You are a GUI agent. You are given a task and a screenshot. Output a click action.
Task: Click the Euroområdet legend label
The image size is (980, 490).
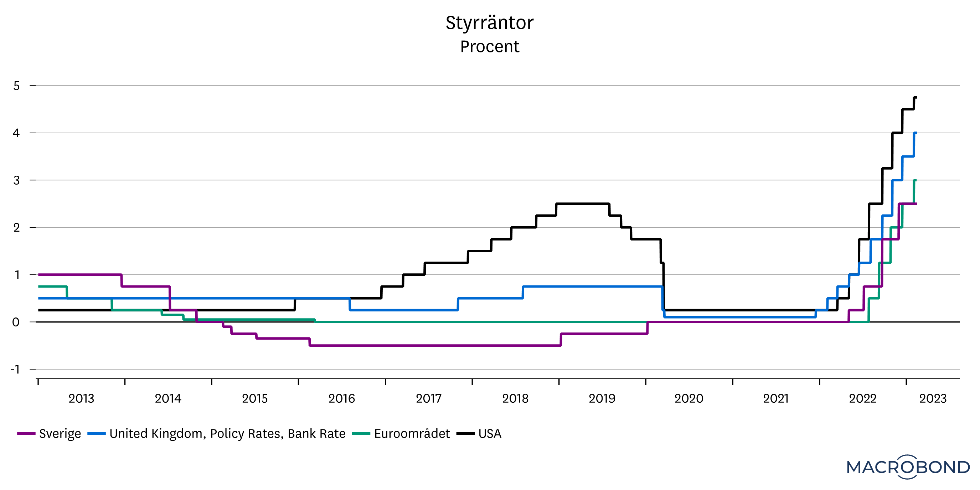(412, 434)
